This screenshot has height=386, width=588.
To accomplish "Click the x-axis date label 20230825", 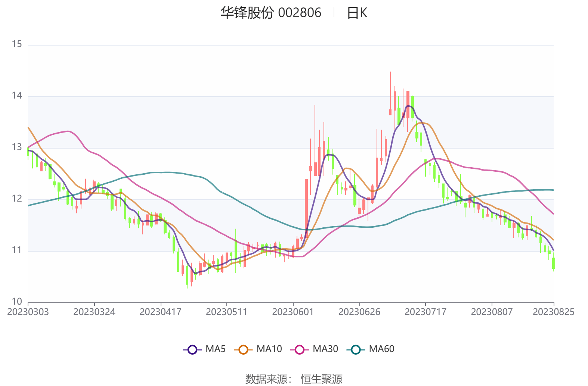I will pos(554,312).
